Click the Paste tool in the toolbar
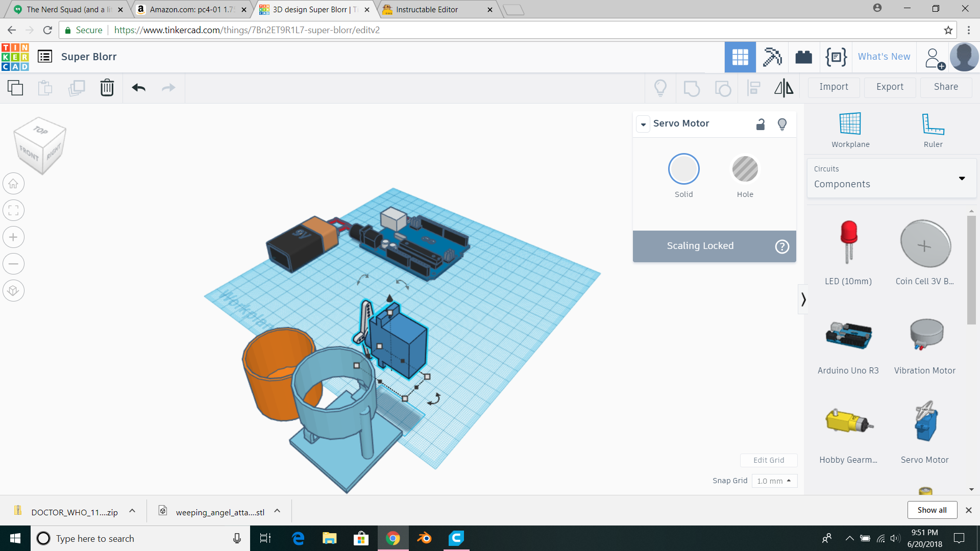Screen dimensions: 980x551 [45, 88]
